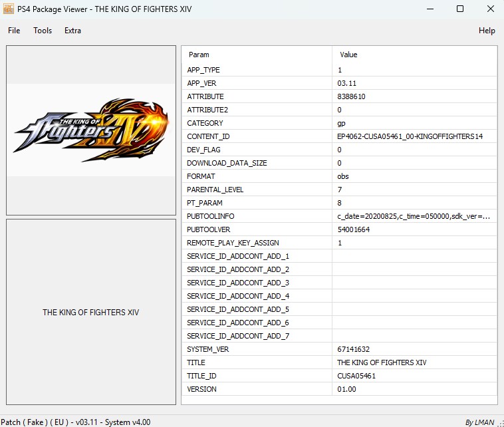Open the Help menu

click(487, 31)
